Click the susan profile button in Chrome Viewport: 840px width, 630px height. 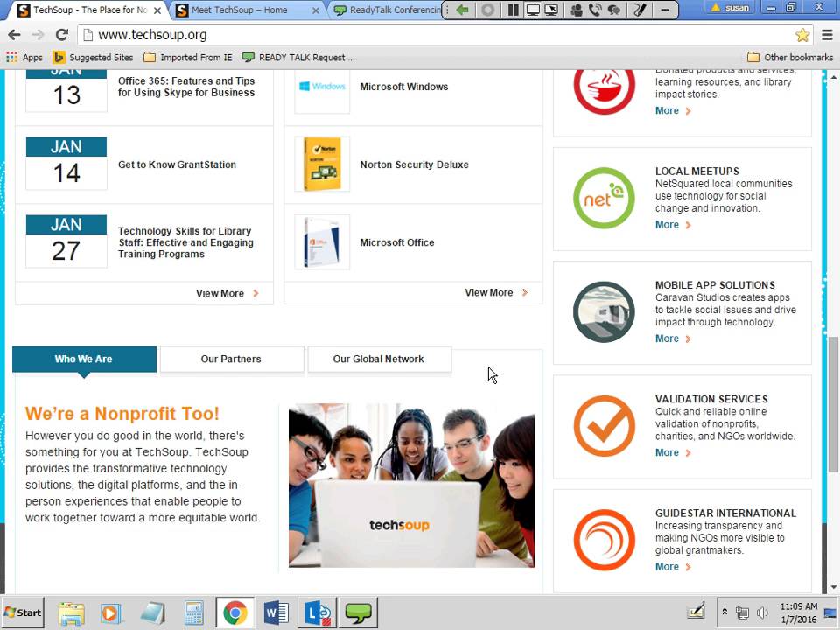point(730,8)
